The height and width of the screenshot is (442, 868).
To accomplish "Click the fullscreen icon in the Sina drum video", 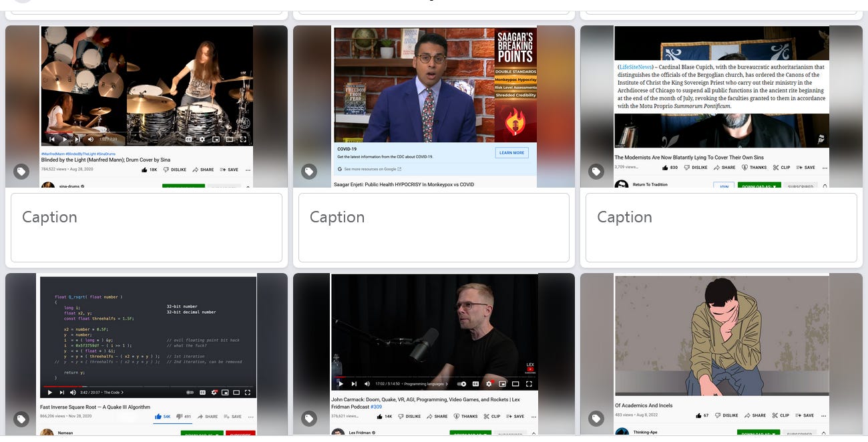I will 243,140.
